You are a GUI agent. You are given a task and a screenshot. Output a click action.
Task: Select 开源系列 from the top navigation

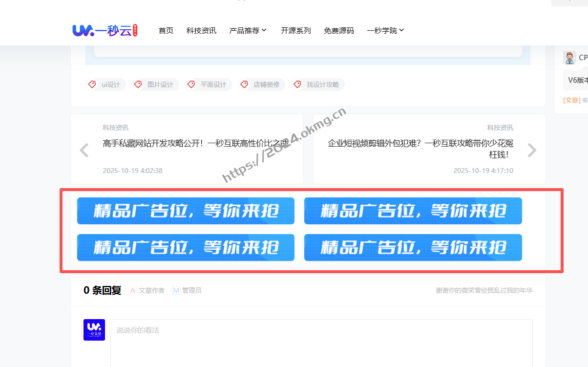[296, 30]
